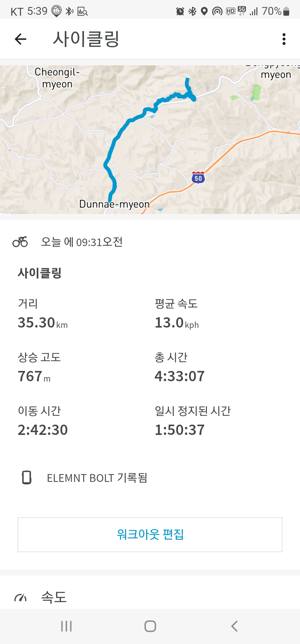The image size is (300, 644).
Task: Tap the Android home button
Action: tap(150, 626)
